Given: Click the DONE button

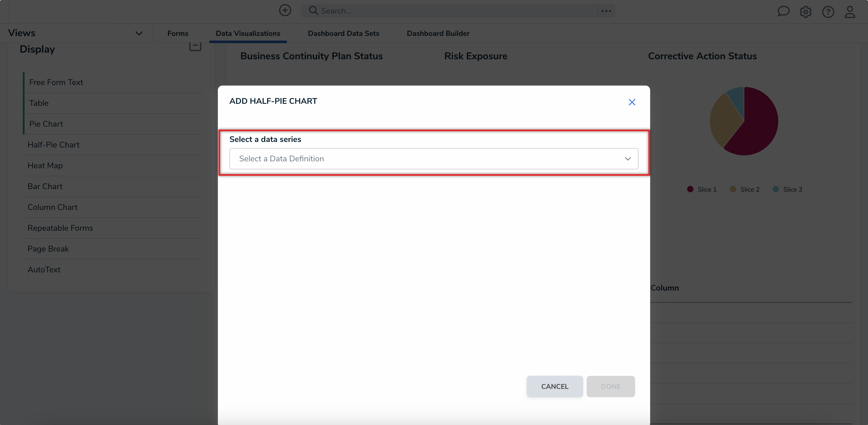Looking at the screenshot, I should [611, 386].
